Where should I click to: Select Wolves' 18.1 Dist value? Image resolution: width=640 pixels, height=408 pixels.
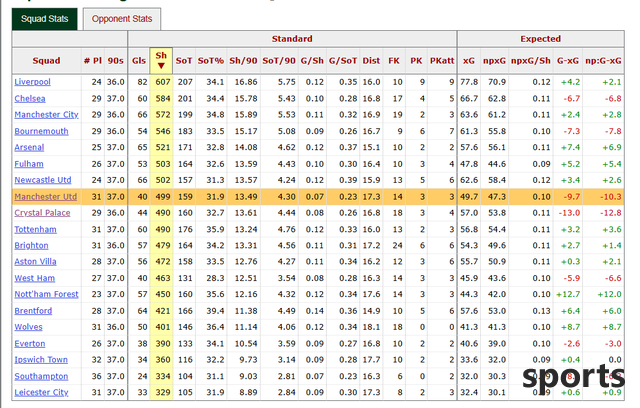pos(371,327)
